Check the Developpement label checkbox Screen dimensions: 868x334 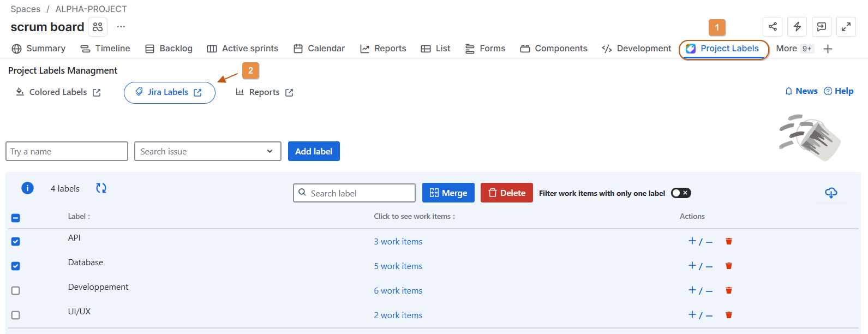coord(16,290)
